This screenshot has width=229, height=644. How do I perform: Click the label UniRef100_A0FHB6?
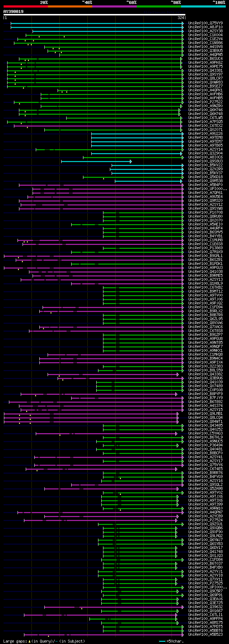tap(205, 94)
